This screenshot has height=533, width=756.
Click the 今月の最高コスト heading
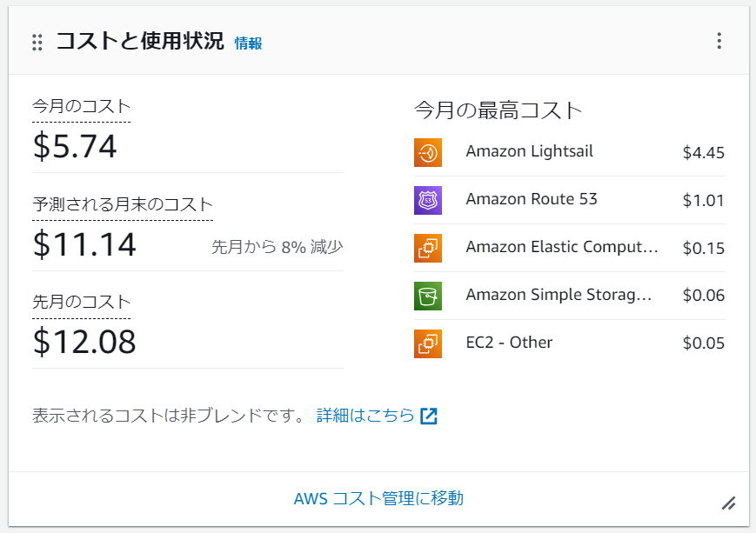pos(498,110)
